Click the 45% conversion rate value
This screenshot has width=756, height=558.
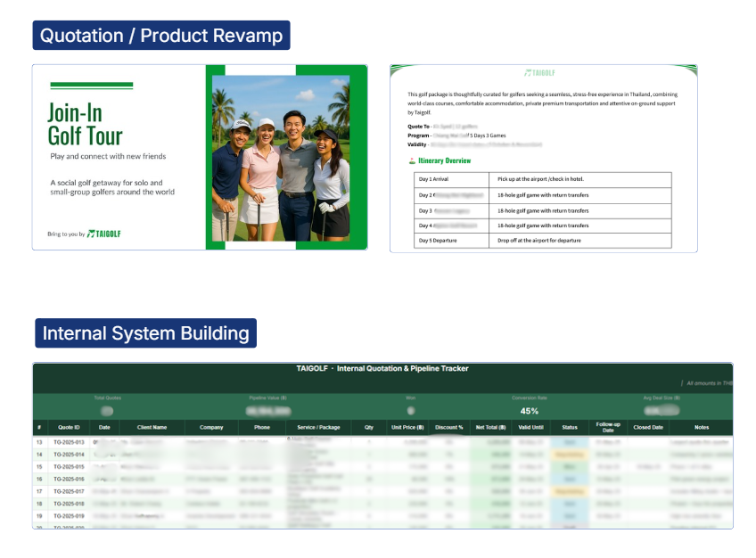[x=529, y=411]
